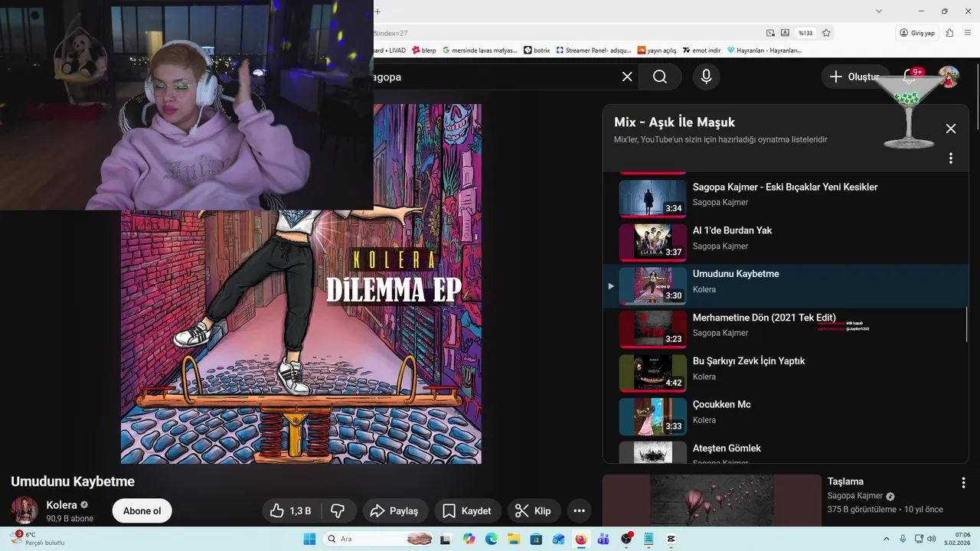Click the Giriş yap sign-in button
Screen dimensions: 980x551
coord(916,33)
